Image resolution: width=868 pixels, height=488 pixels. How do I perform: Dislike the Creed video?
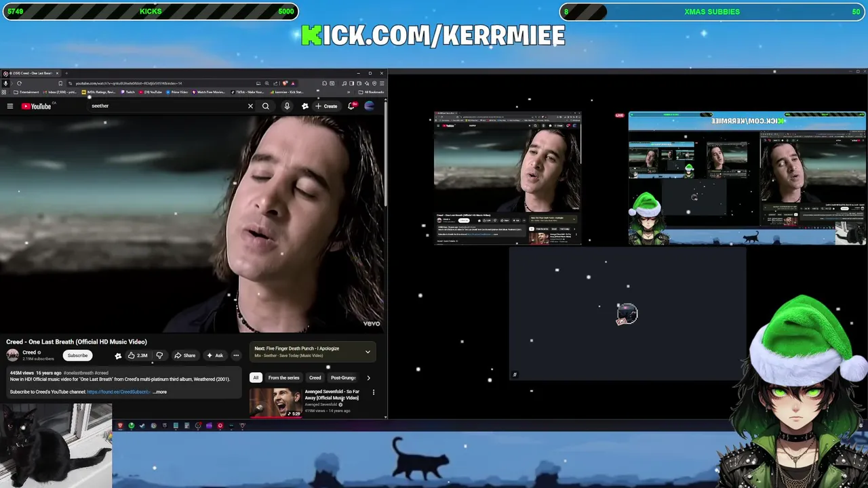159,355
